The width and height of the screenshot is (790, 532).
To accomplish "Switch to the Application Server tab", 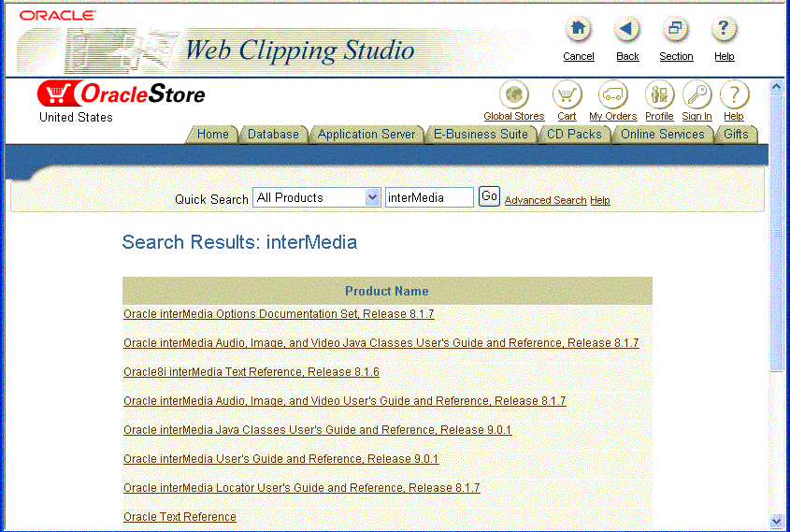I will coord(366,135).
